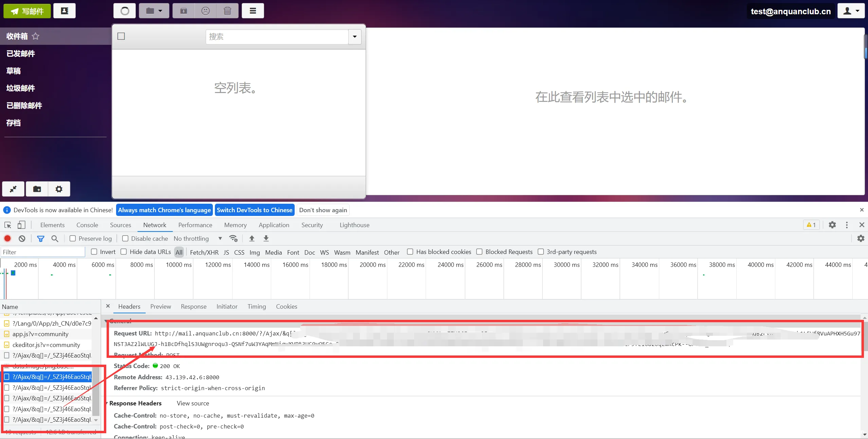Click the Switch DevTools to Chinese button
Image resolution: width=868 pixels, height=439 pixels.
[x=254, y=209]
